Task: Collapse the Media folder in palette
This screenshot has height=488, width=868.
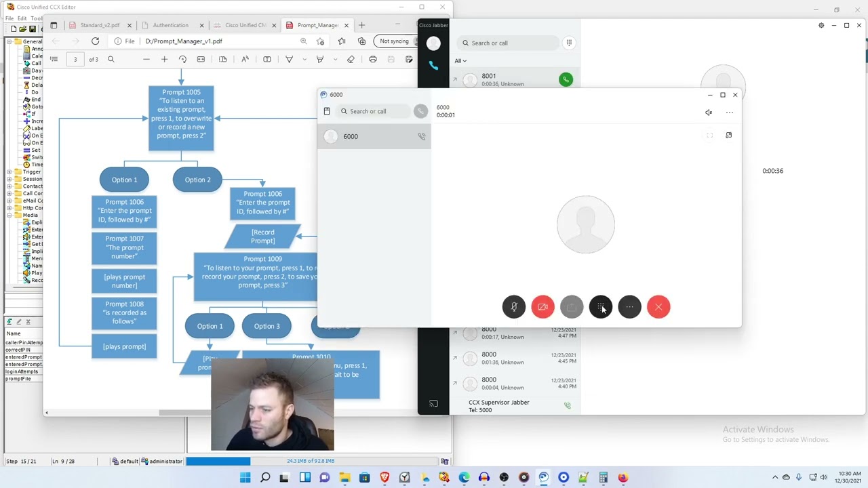Action: (x=9, y=216)
